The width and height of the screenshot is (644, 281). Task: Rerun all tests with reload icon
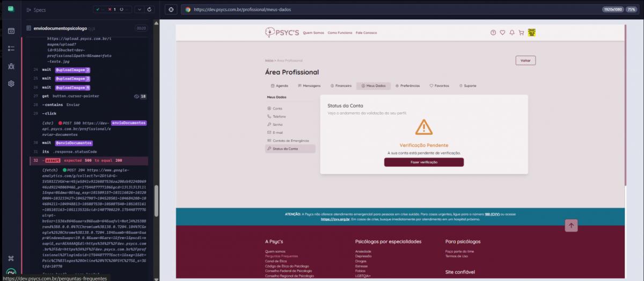pos(149,10)
